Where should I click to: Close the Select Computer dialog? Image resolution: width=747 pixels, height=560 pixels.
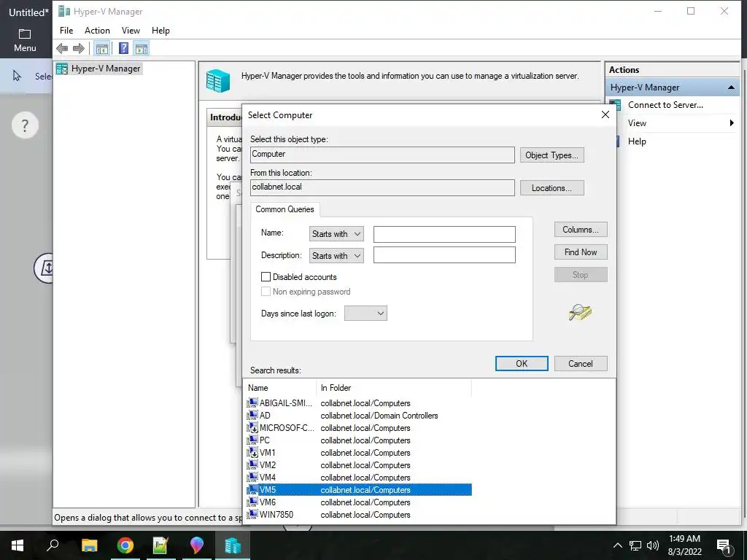click(x=605, y=114)
